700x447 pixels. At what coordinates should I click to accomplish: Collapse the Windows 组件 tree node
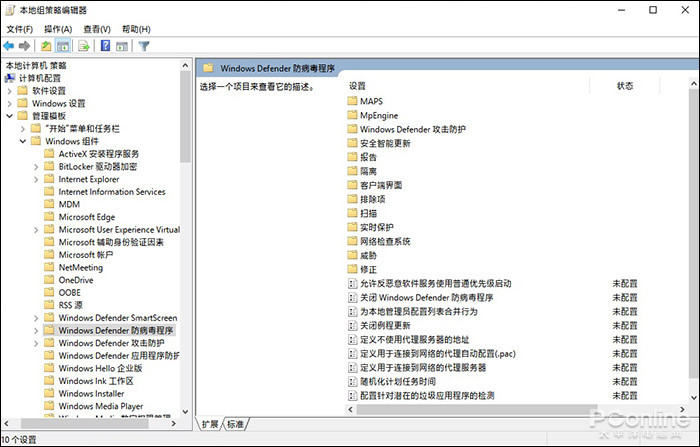pyautogui.click(x=23, y=141)
